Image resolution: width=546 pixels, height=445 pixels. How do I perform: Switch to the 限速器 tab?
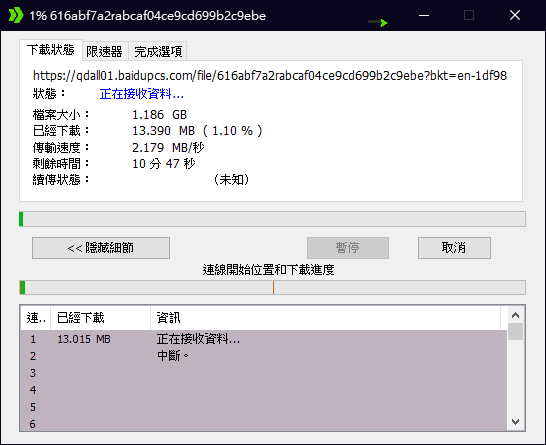105,52
